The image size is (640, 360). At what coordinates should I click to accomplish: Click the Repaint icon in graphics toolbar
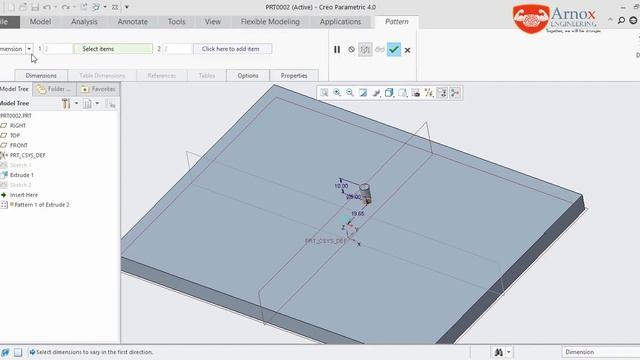[x=363, y=93]
